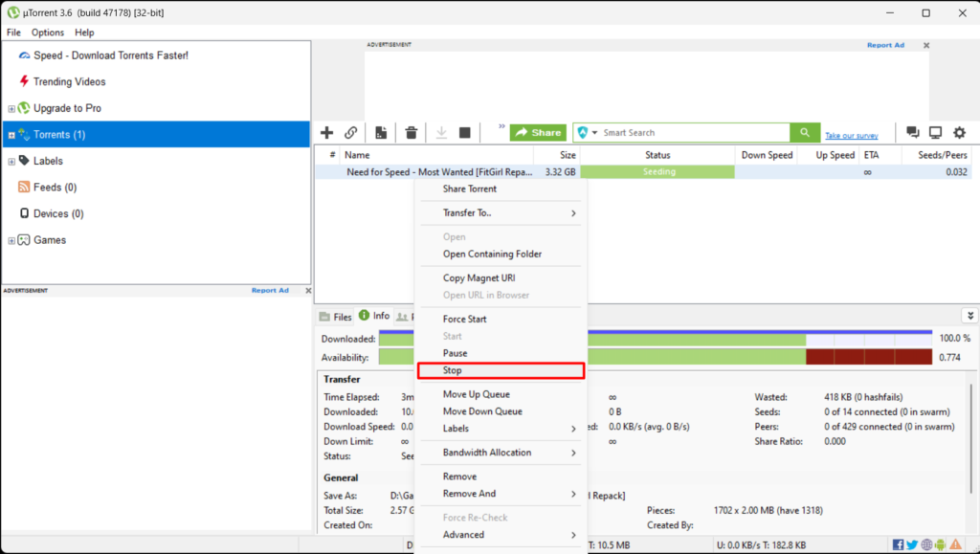Click the Remove Torrent trash icon
This screenshot has width=980, height=554.
[x=411, y=133]
